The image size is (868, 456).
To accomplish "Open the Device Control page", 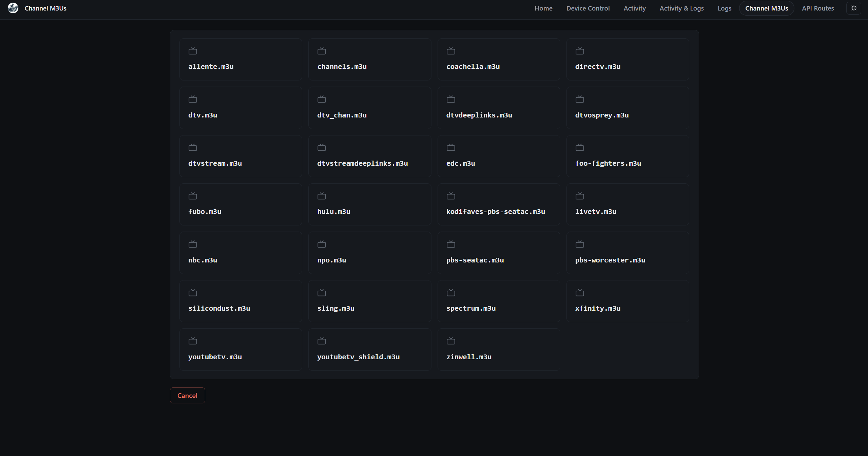I will (588, 8).
